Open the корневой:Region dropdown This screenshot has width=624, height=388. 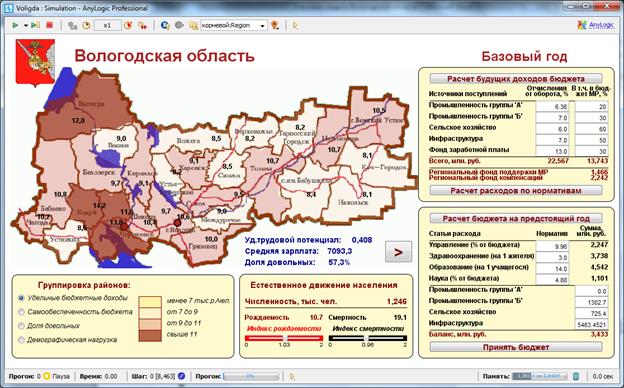234,25
